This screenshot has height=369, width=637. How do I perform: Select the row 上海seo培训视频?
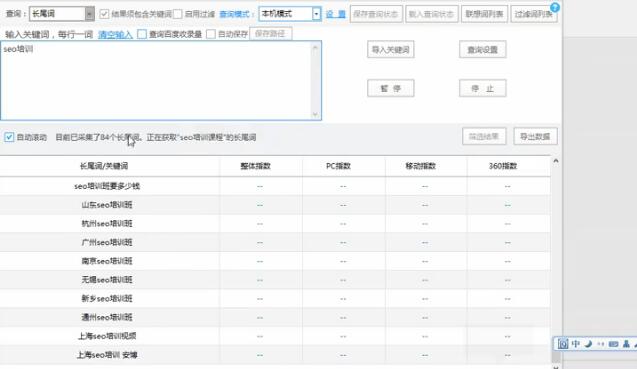tap(275, 336)
